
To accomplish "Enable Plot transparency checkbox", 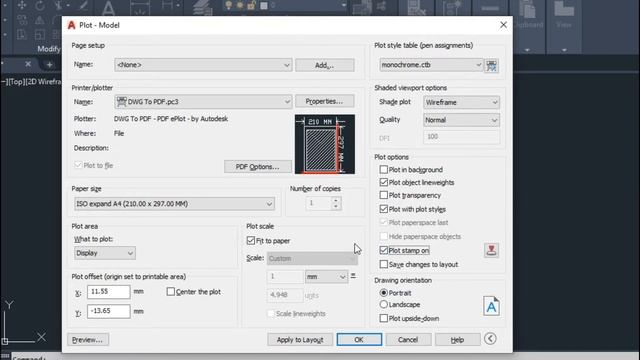I will (x=384, y=196).
